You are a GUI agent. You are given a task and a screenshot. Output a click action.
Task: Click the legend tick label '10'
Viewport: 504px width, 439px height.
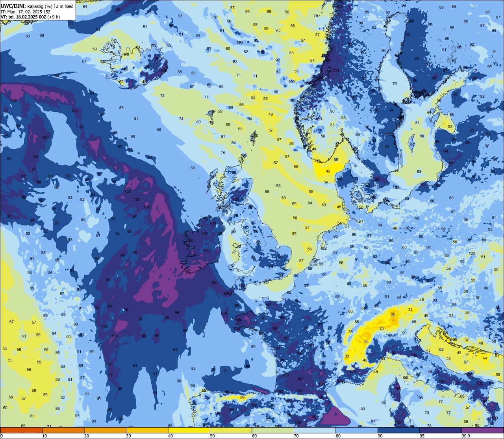(x=44, y=436)
